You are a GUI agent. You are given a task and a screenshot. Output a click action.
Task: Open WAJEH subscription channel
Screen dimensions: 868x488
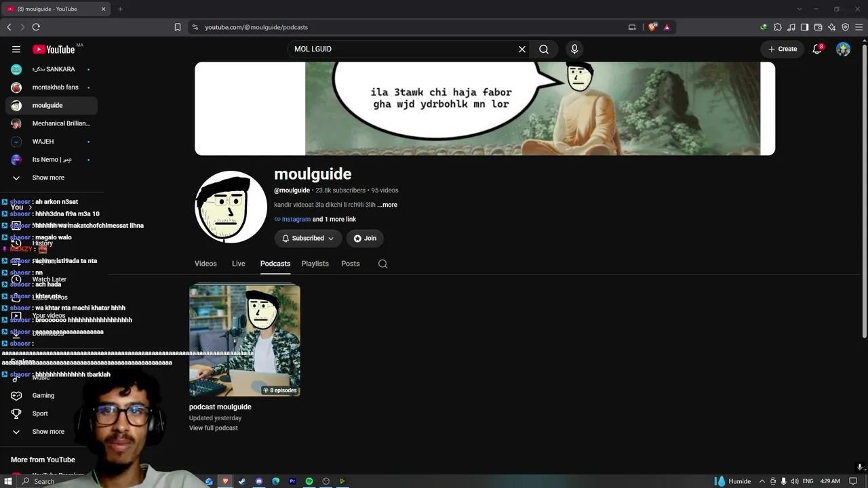(52, 142)
